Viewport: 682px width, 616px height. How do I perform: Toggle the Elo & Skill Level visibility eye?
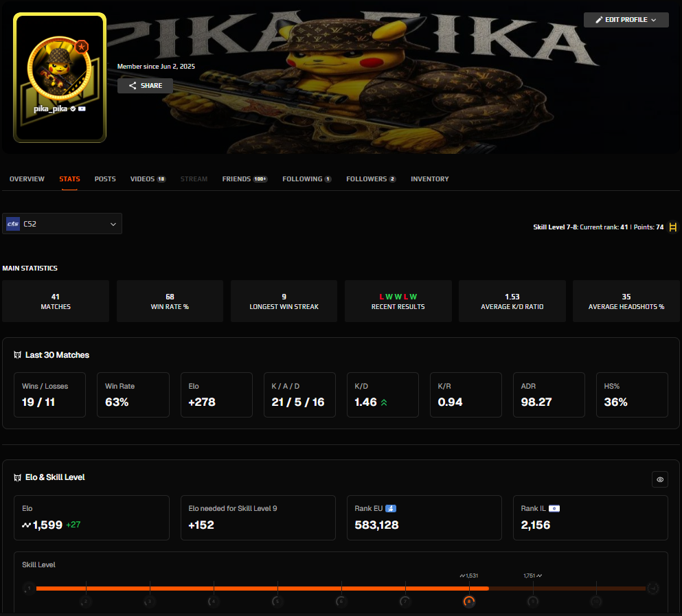point(660,479)
